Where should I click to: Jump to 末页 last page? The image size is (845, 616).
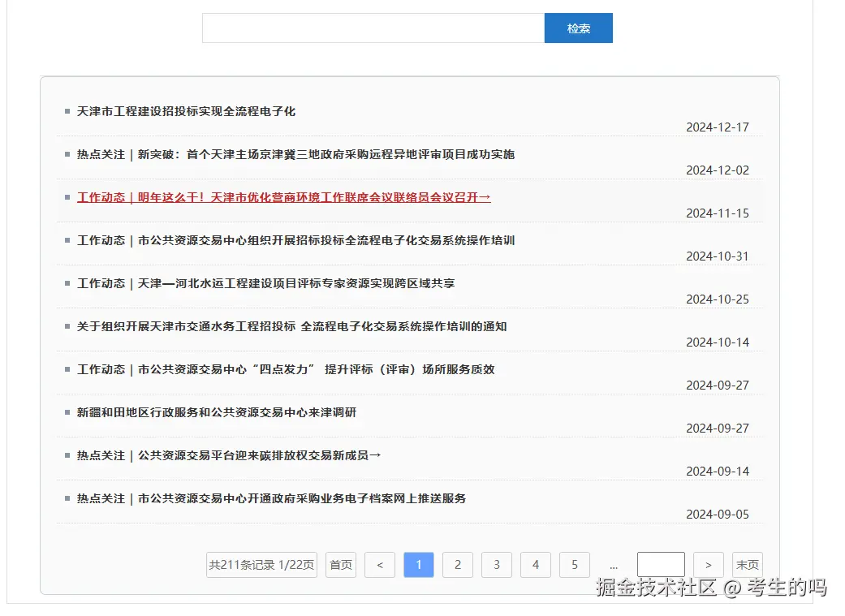(748, 565)
